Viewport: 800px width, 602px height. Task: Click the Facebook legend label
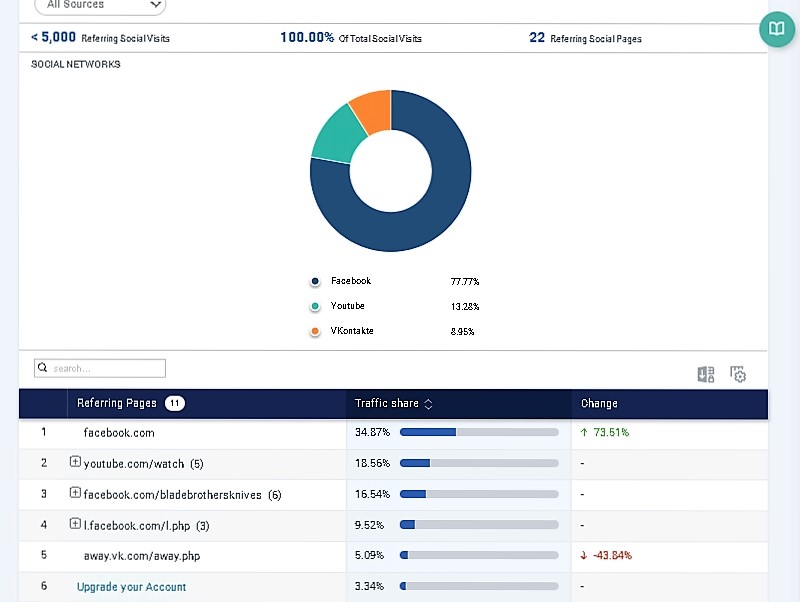point(351,281)
